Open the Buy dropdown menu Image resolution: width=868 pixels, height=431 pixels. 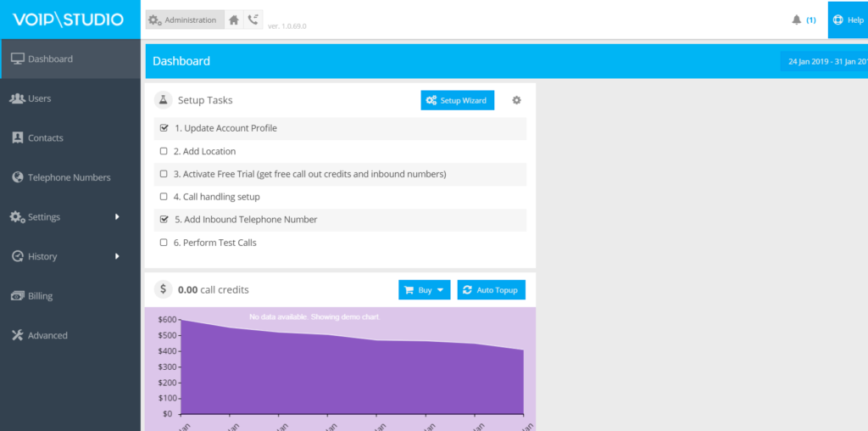coord(424,290)
